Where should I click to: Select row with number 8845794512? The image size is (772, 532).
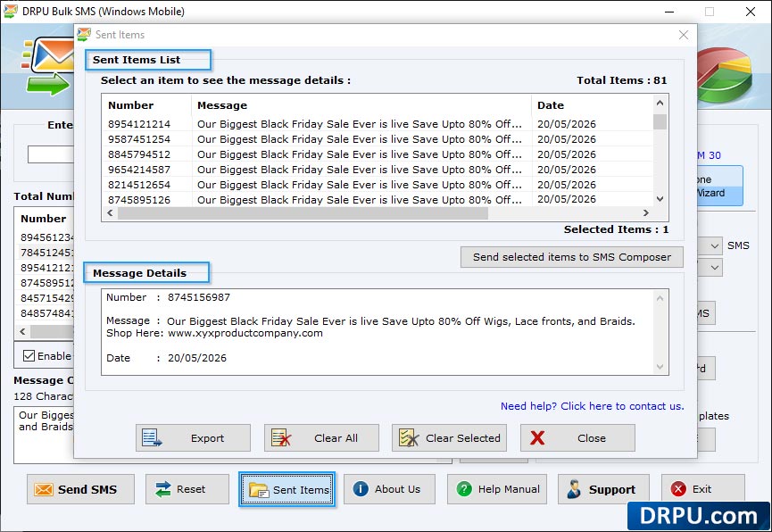pyautogui.click(x=378, y=154)
